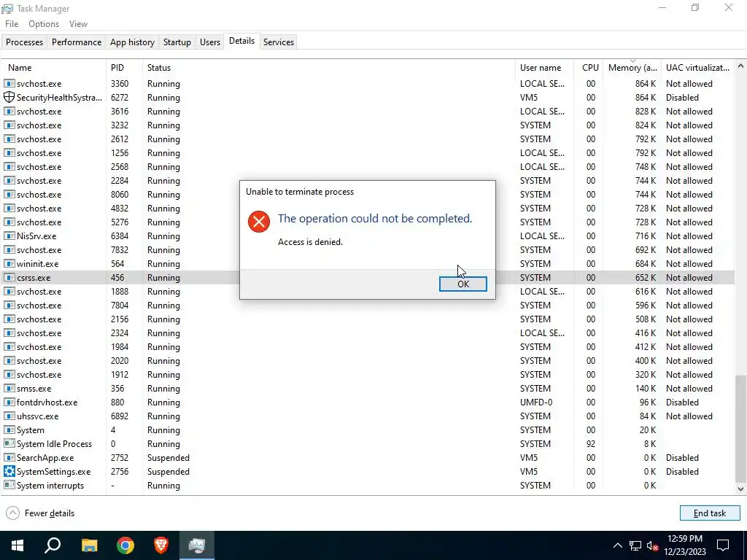Sort by the Memory column header
The width and height of the screenshot is (747, 560).
click(632, 68)
